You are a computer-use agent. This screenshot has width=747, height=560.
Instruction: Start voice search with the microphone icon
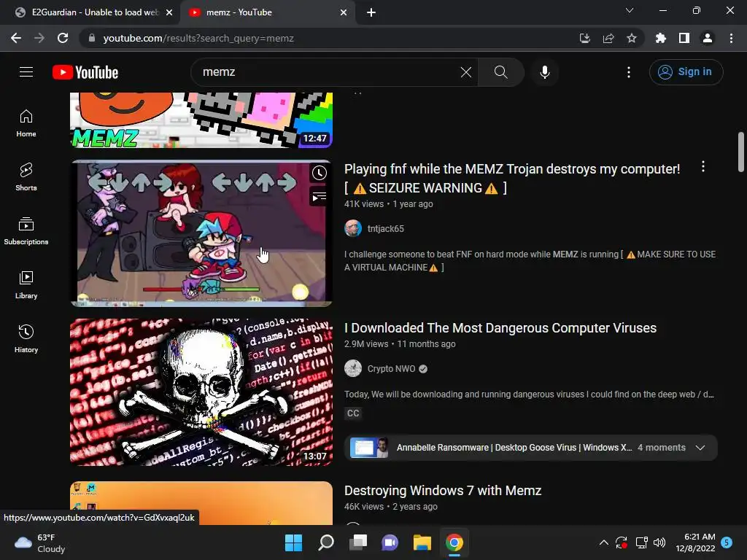point(544,72)
